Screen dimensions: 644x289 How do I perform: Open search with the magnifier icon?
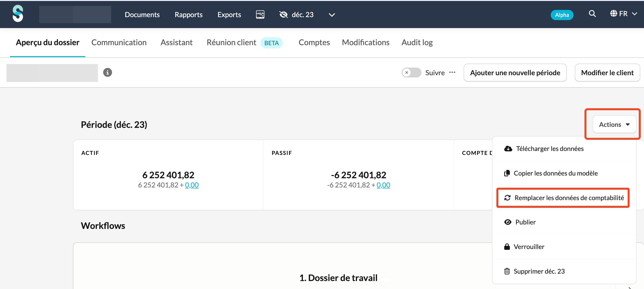pyautogui.click(x=592, y=14)
